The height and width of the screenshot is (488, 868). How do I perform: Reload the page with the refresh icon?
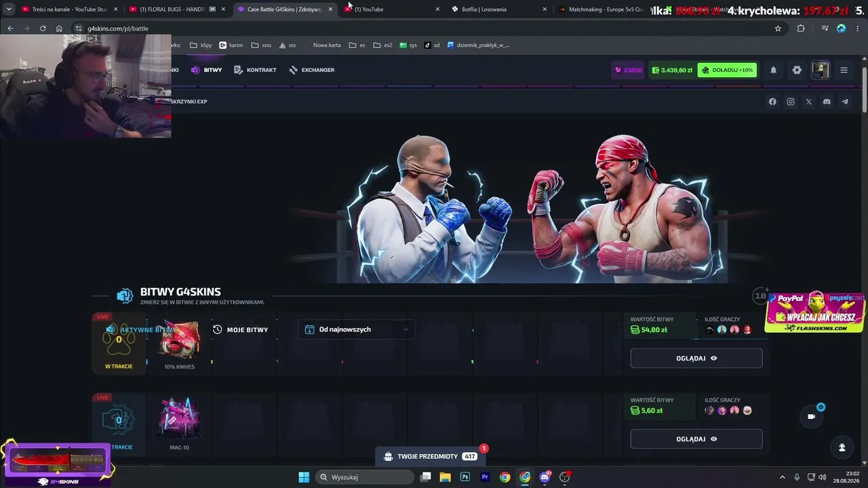pyautogui.click(x=43, y=28)
